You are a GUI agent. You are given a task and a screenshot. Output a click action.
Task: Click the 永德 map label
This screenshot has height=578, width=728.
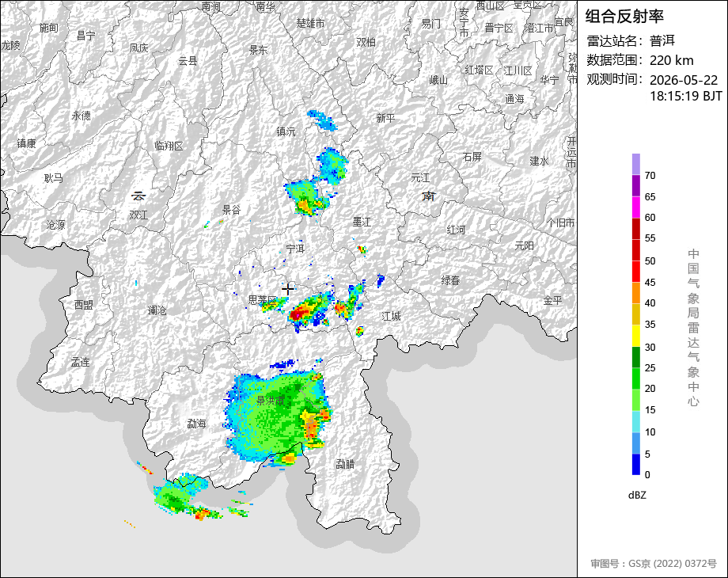81,116
